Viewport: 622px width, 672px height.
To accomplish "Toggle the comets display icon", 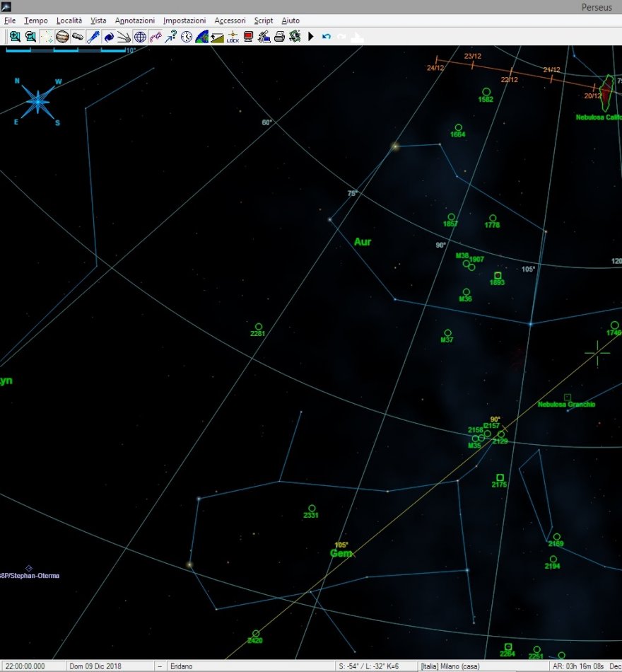I will pos(124,37).
